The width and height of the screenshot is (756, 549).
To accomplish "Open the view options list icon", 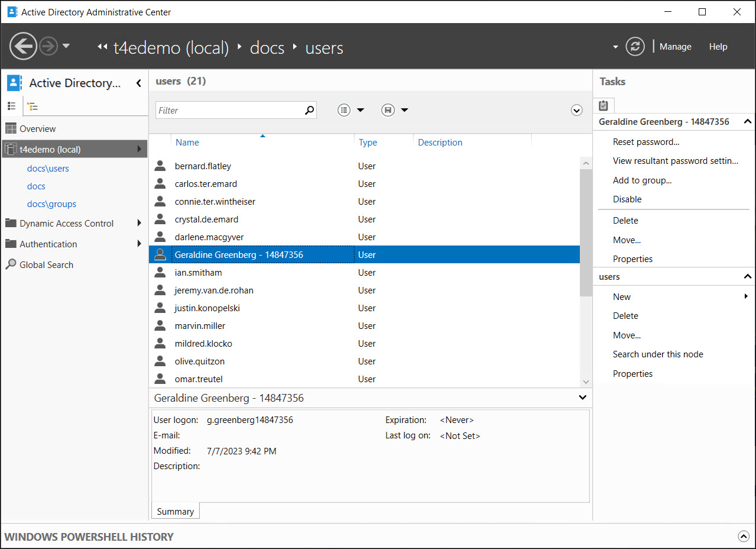I will (x=345, y=110).
